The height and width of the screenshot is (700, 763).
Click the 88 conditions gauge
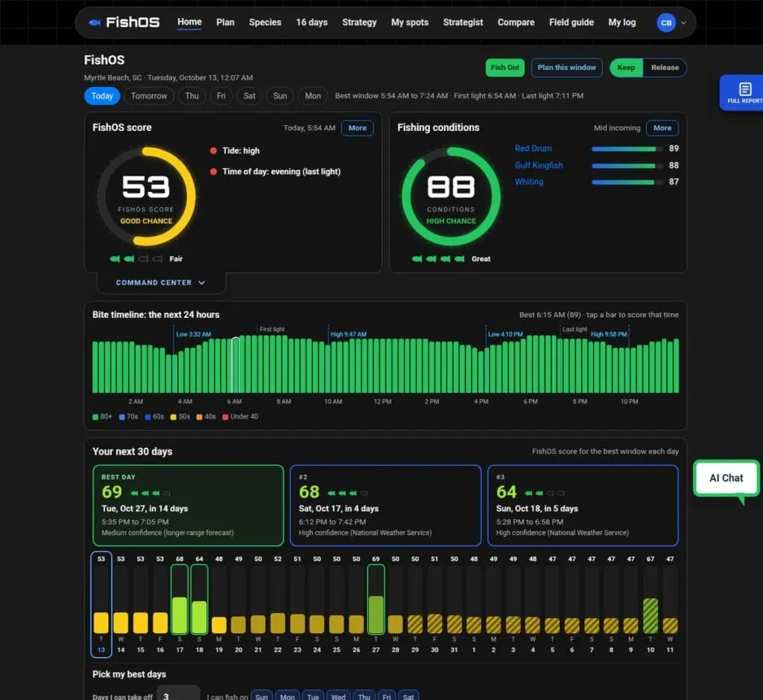[x=451, y=197]
